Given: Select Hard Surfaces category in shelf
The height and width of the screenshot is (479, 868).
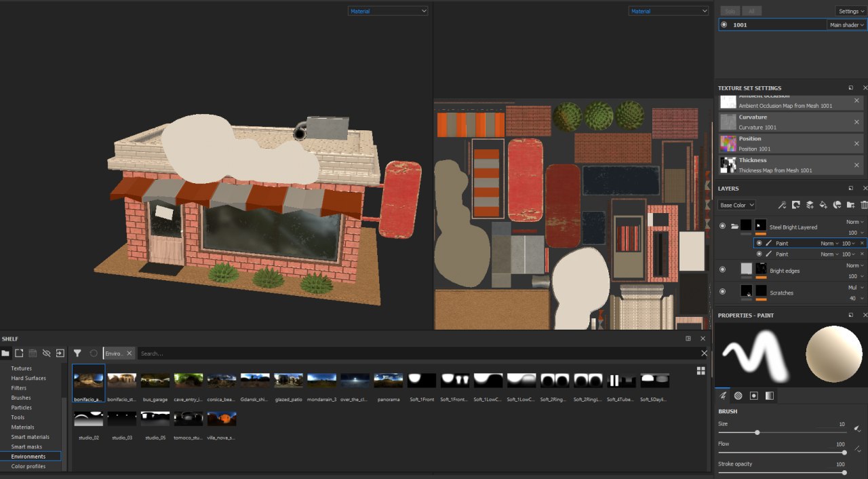Looking at the screenshot, I should click(x=28, y=378).
